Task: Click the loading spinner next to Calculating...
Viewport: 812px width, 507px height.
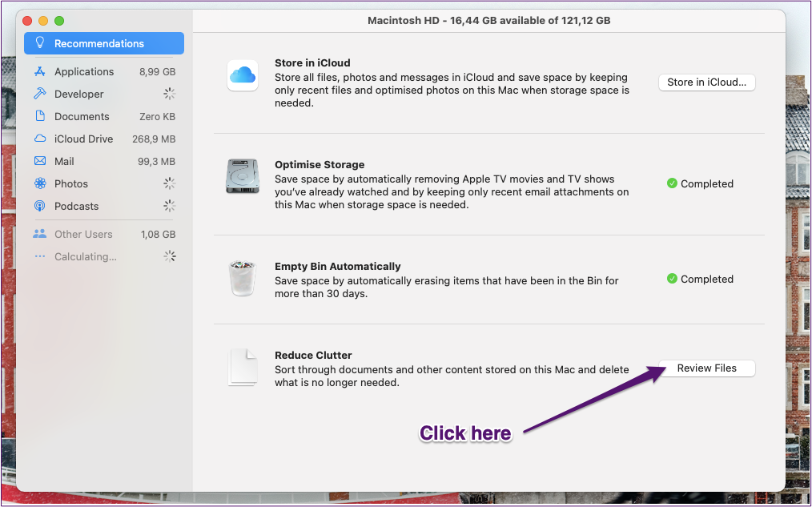Action: 169,256
